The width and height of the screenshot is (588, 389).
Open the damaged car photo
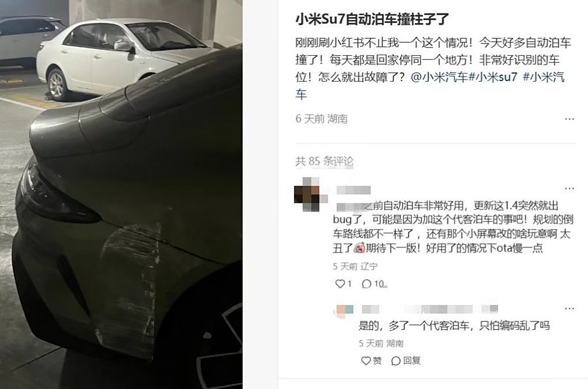point(121,195)
